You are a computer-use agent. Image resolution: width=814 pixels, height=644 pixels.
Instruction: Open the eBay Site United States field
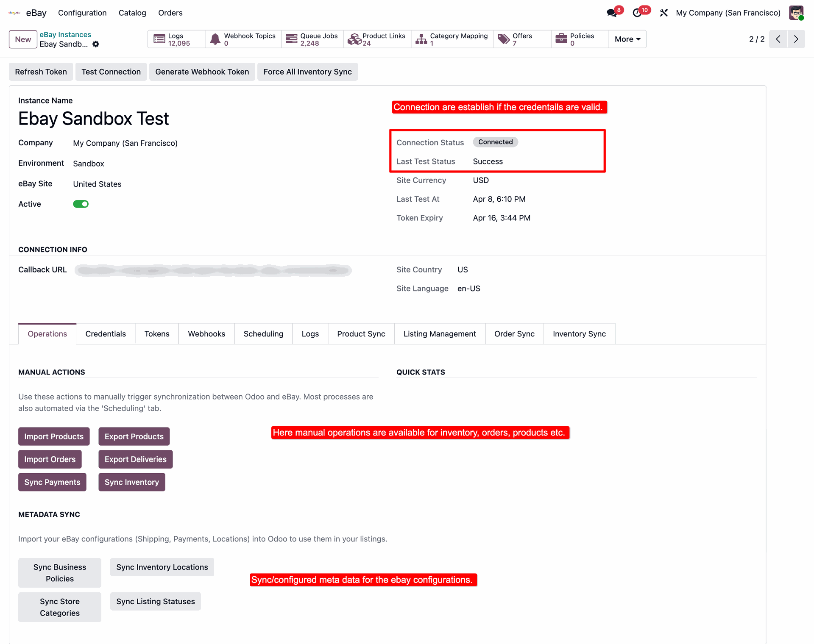[x=97, y=184]
